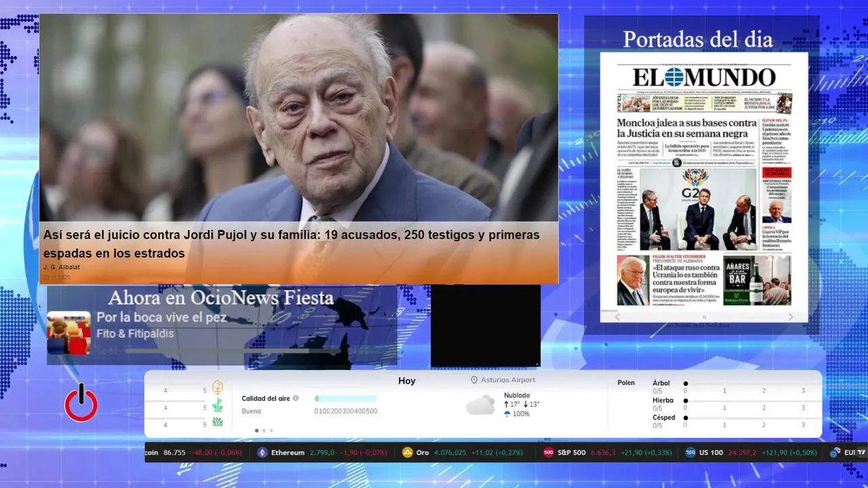Click the grass pollen icon
The image size is (868, 488).
point(218,422)
